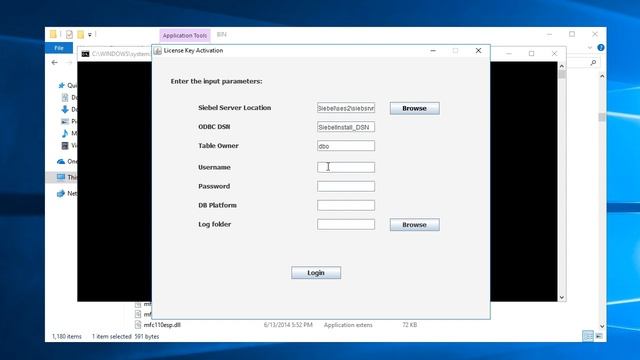Click Browse next to Siebel Server Location
Viewport: 640px width, 360px height.
tap(414, 108)
